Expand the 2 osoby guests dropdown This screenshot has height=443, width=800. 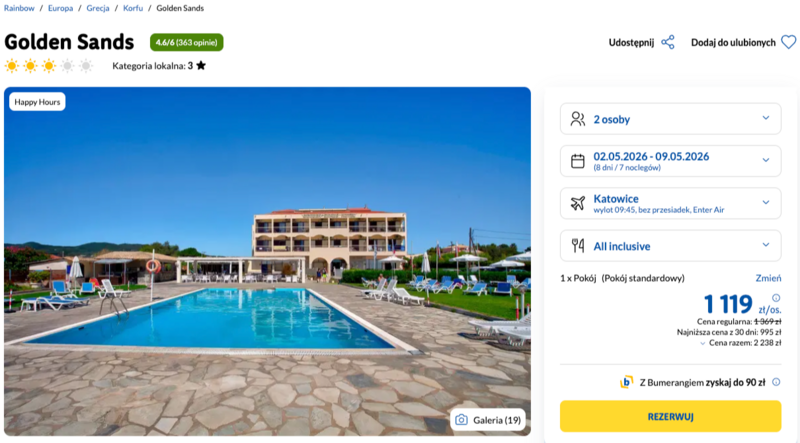click(x=766, y=119)
